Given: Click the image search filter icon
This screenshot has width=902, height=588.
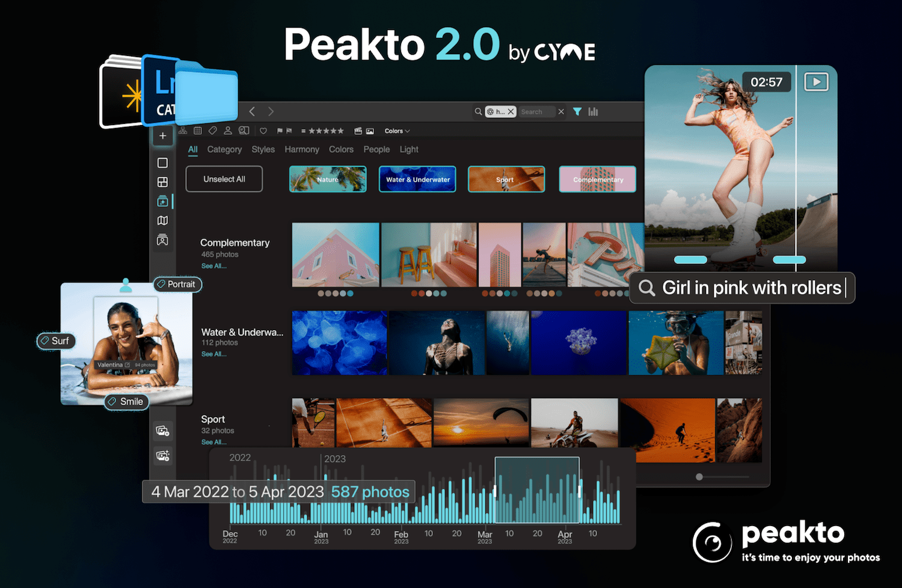Looking at the screenshot, I should [x=244, y=130].
